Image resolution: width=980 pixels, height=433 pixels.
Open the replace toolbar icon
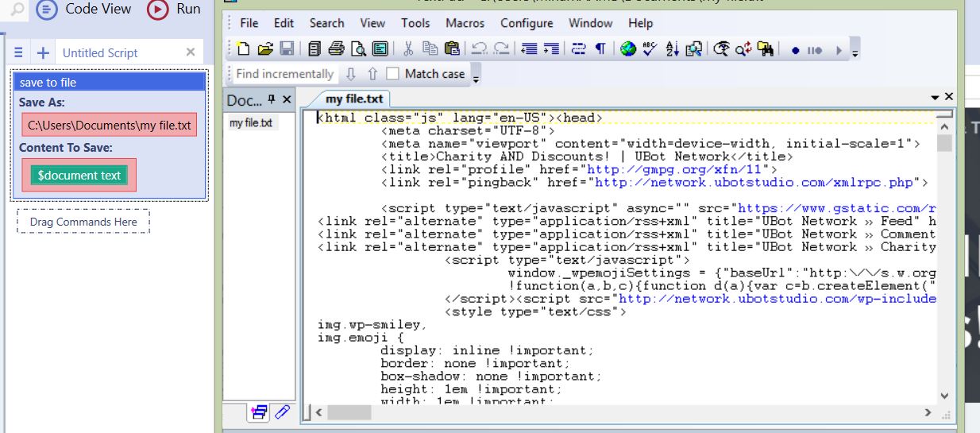pos(743,49)
